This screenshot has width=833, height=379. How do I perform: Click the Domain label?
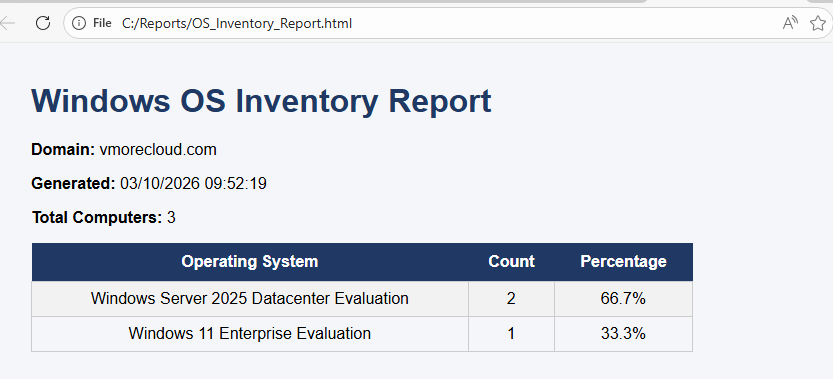point(63,150)
